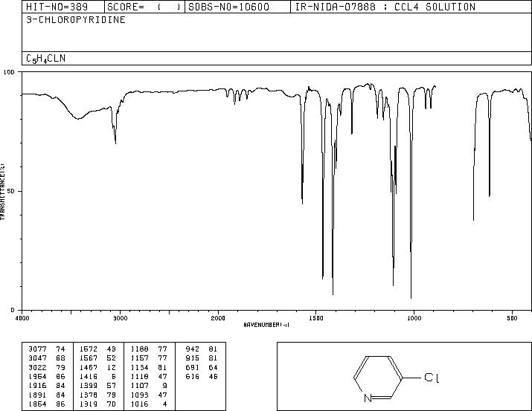Click the 500 label on the wavenumber axis
532x411 pixels.
point(512,318)
